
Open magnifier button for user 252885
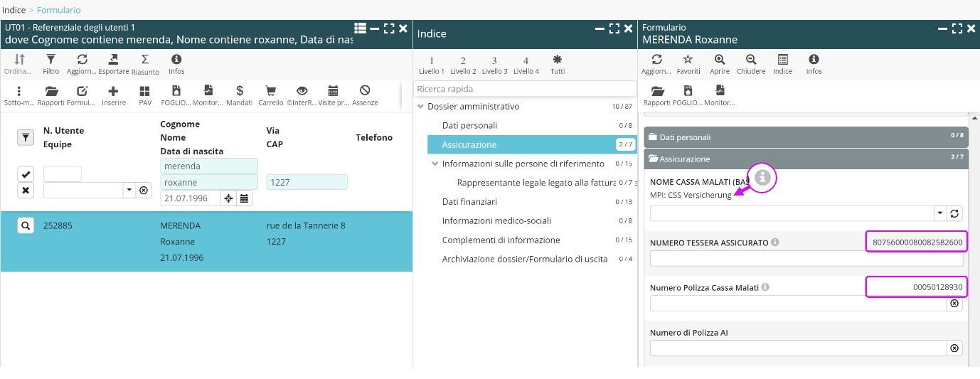(25, 226)
